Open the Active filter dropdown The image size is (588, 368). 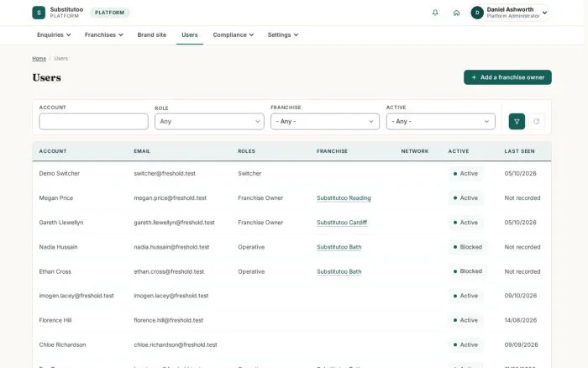(x=441, y=122)
